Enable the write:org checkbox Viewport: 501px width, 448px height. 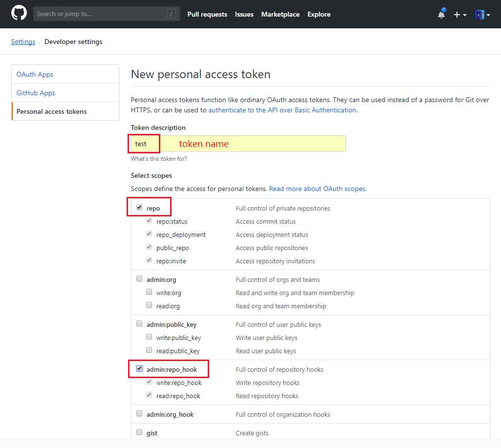tap(149, 292)
